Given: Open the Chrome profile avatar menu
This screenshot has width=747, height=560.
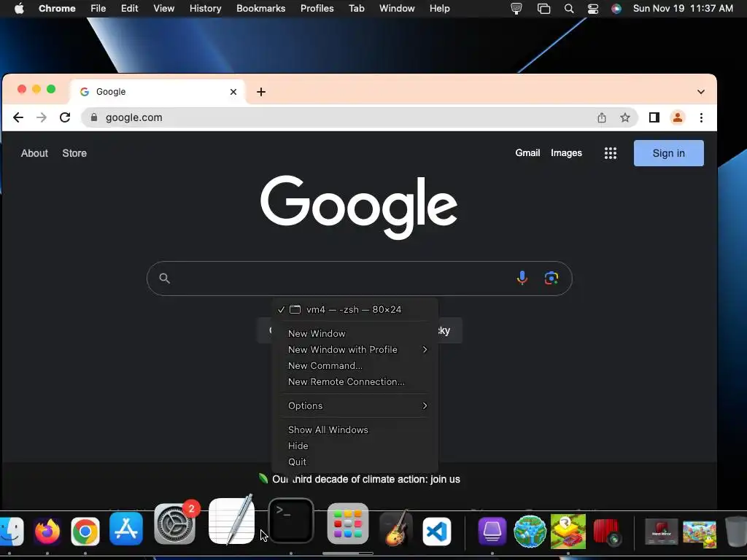Looking at the screenshot, I should click(678, 117).
